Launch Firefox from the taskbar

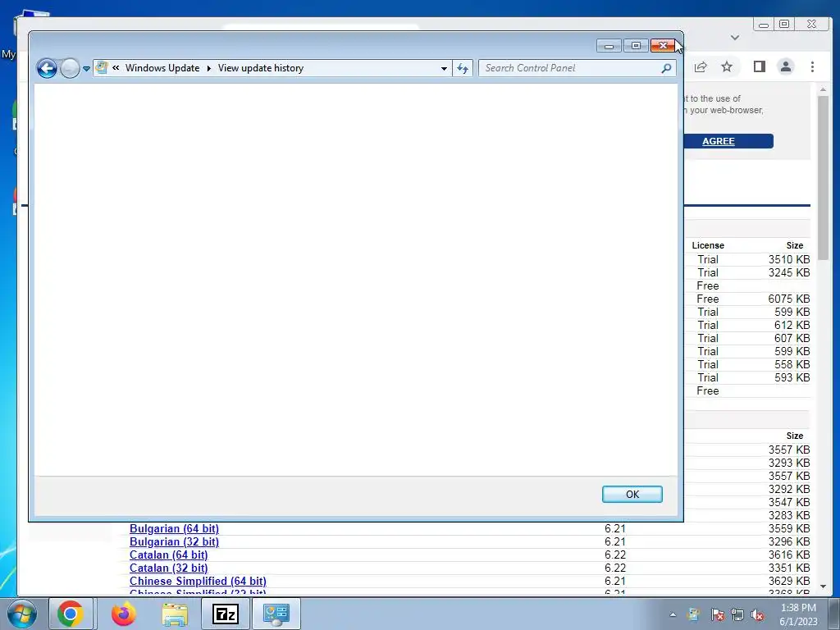pyautogui.click(x=124, y=614)
